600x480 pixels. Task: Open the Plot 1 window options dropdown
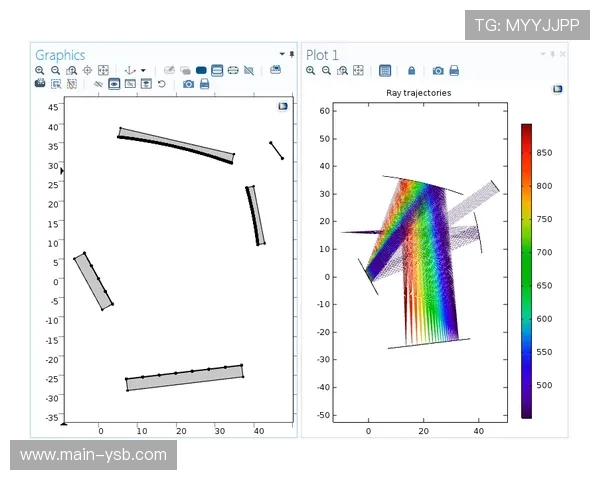point(543,54)
